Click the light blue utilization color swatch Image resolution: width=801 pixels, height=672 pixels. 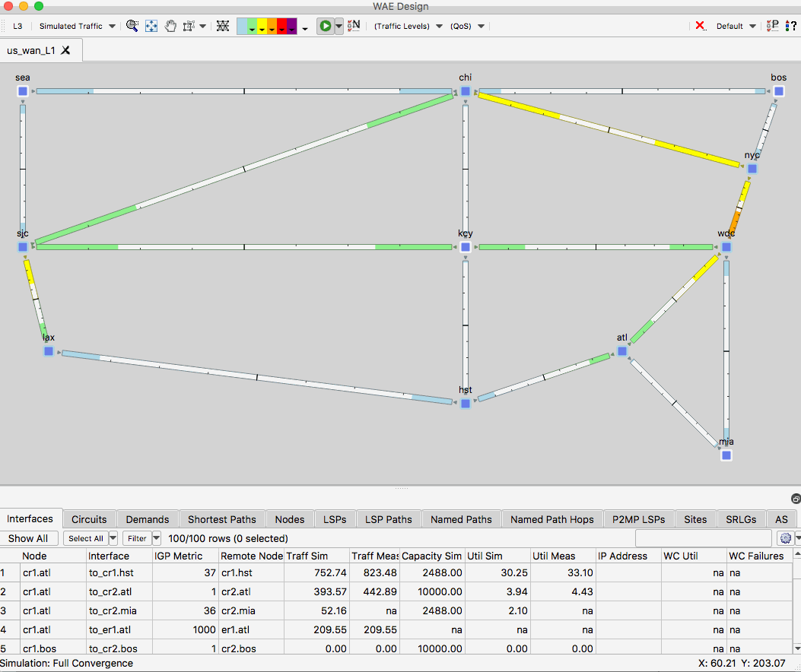point(242,26)
